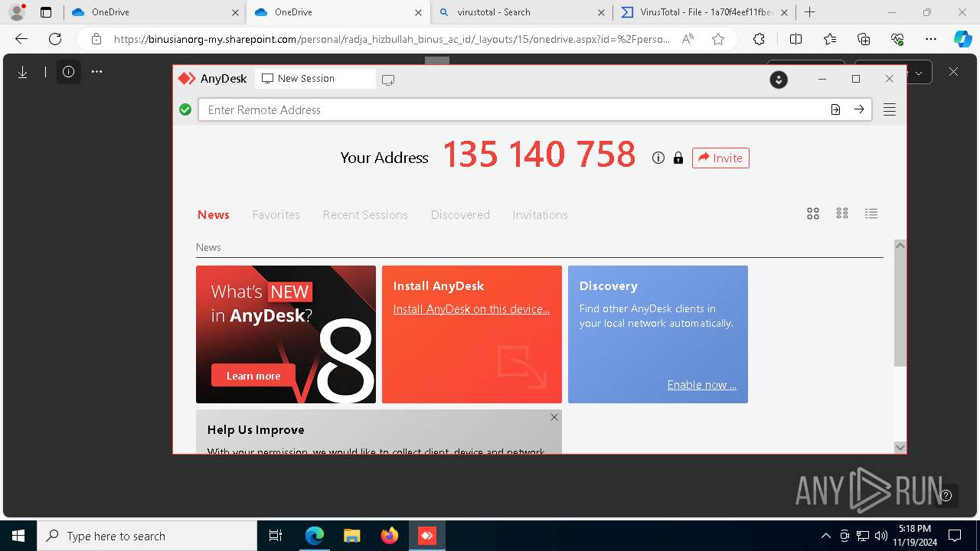Click AnyDesk taskbar icon
The width and height of the screenshot is (980, 551).
[x=426, y=536]
